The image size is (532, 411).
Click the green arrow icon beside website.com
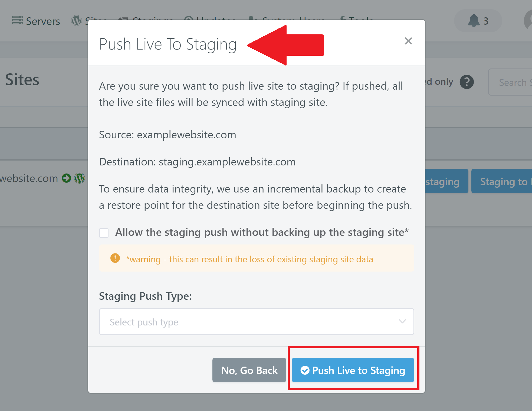coord(67,178)
